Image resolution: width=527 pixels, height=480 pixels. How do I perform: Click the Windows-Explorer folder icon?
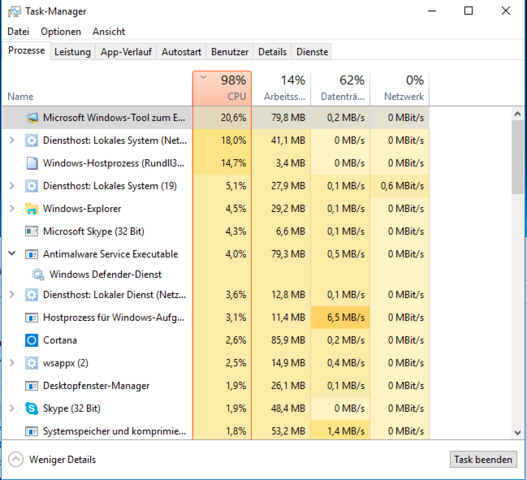pos(32,209)
